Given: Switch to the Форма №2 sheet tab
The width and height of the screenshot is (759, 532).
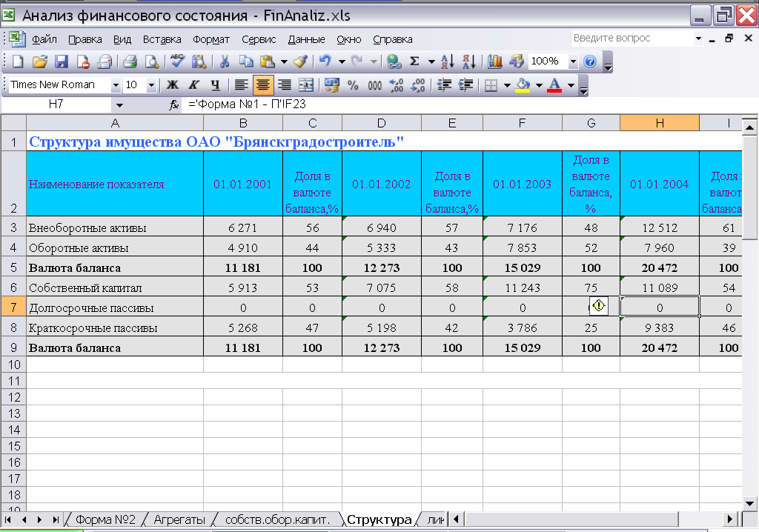Looking at the screenshot, I should coord(105,519).
